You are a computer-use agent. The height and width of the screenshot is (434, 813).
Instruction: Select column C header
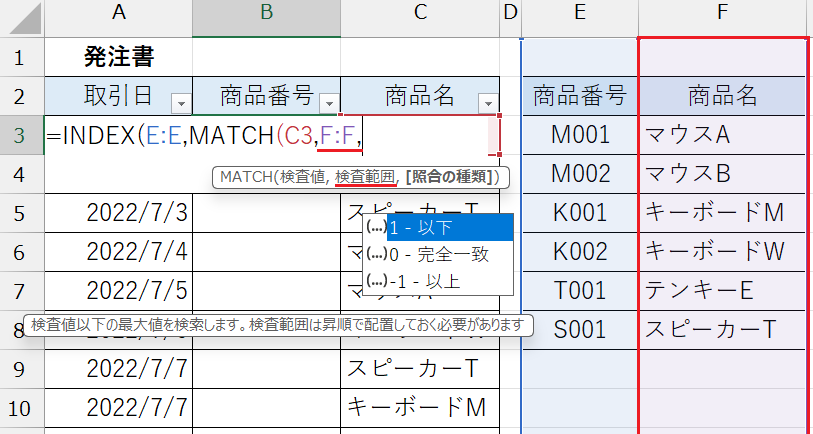[420, 19]
